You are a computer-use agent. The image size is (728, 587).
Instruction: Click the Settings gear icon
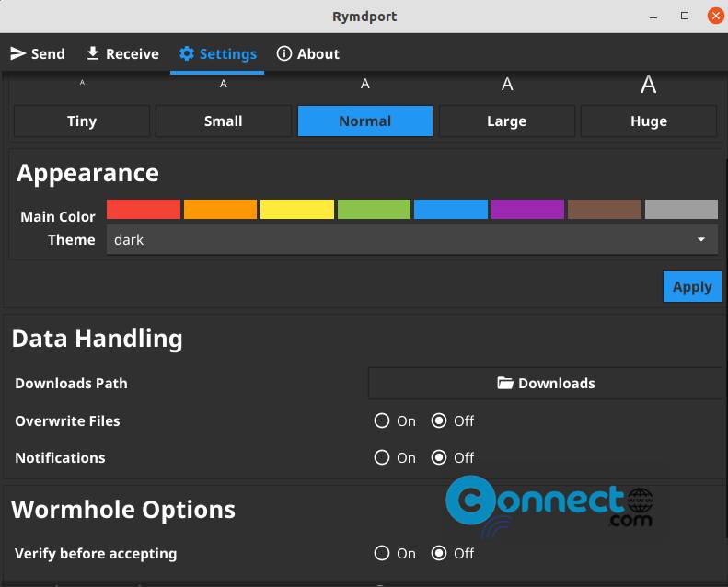(187, 53)
